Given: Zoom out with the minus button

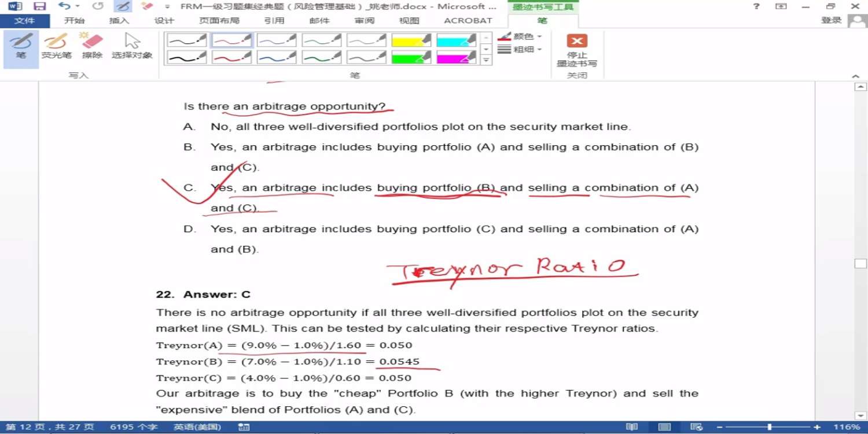Looking at the screenshot, I should point(720,427).
